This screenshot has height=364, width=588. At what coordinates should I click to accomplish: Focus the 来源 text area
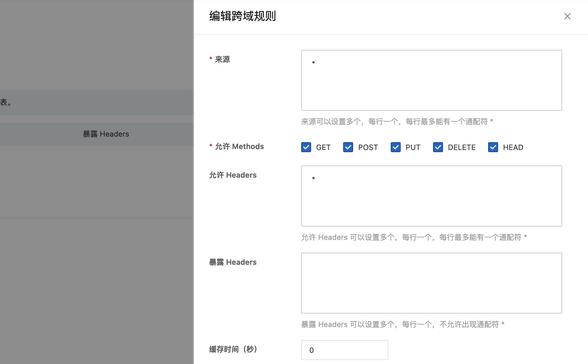tap(431, 80)
